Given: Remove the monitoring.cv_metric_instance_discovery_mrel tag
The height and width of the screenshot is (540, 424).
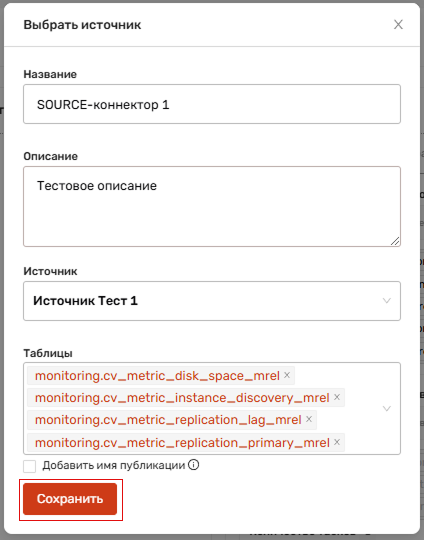Looking at the screenshot, I should click(337, 397).
